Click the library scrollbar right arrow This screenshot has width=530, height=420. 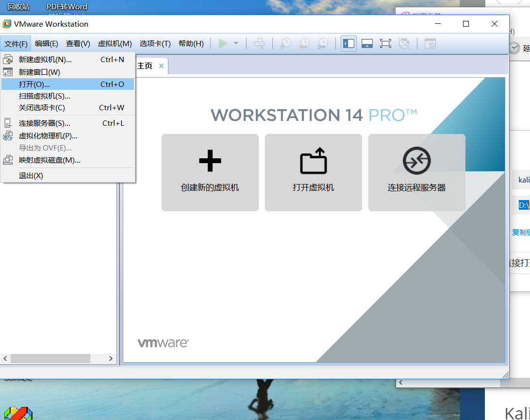[111, 358]
